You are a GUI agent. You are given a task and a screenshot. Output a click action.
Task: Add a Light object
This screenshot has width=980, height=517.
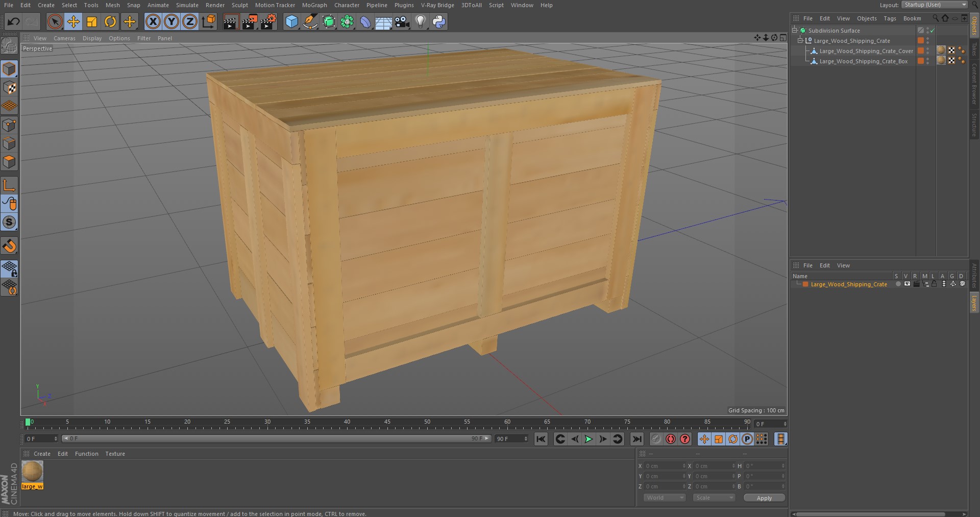[x=420, y=21]
